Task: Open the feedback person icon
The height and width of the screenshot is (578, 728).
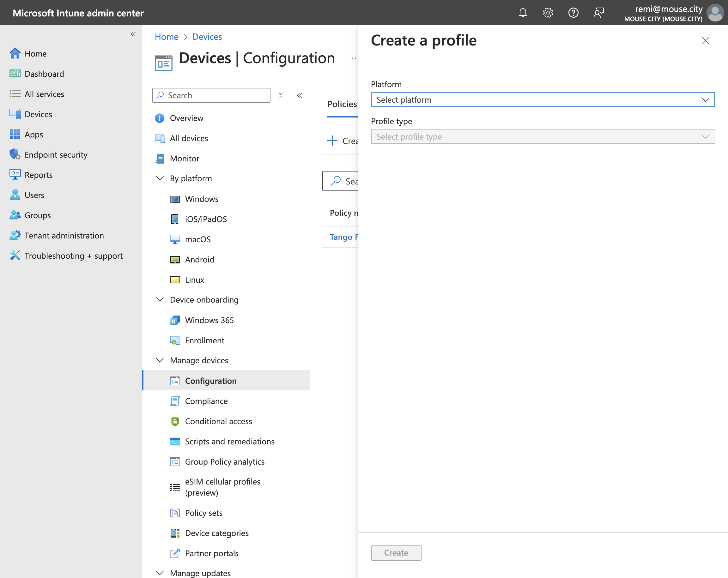Action: click(x=599, y=13)
